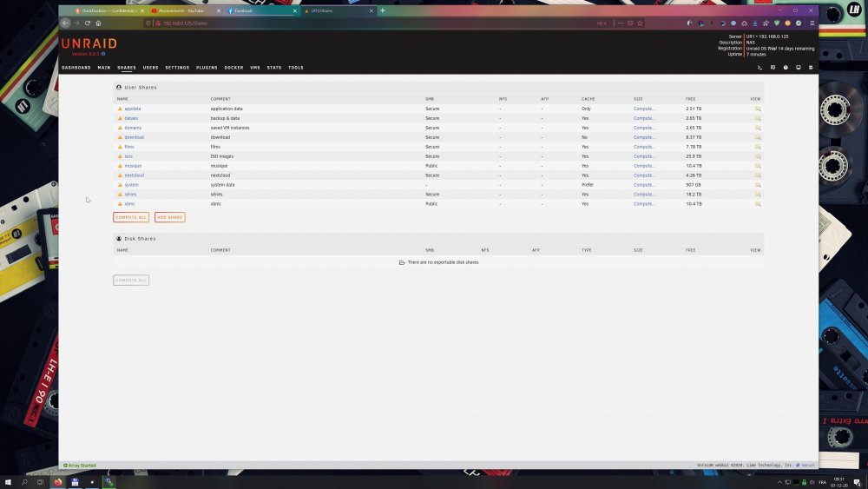Open the nextcloud share link
Image resolution: width=868 pixels, height=489 pixels.
135,175
